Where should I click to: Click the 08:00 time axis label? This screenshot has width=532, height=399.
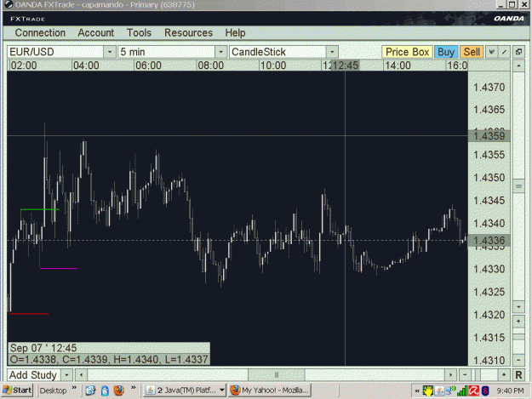point(211,66)
